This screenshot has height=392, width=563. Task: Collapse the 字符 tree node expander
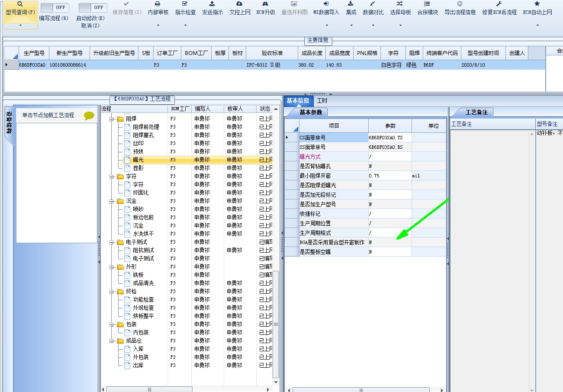pyautogui.click(x=112, y=177)
